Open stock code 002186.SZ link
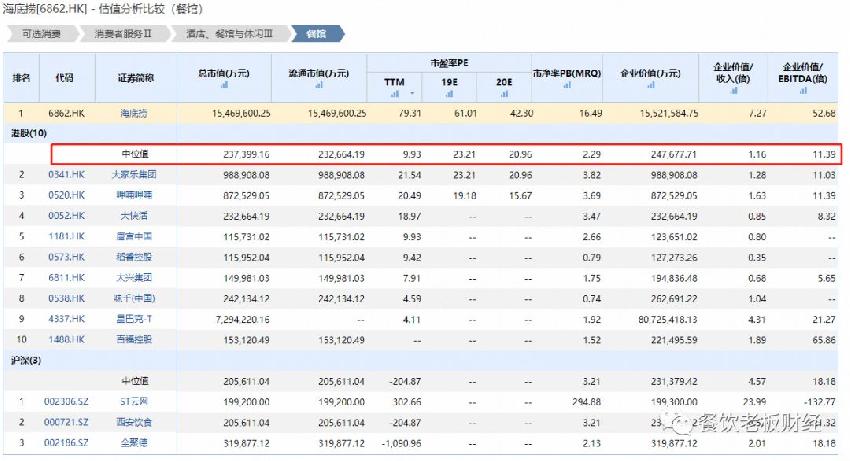This screenshot has height=461, width=850. (66, 443)
